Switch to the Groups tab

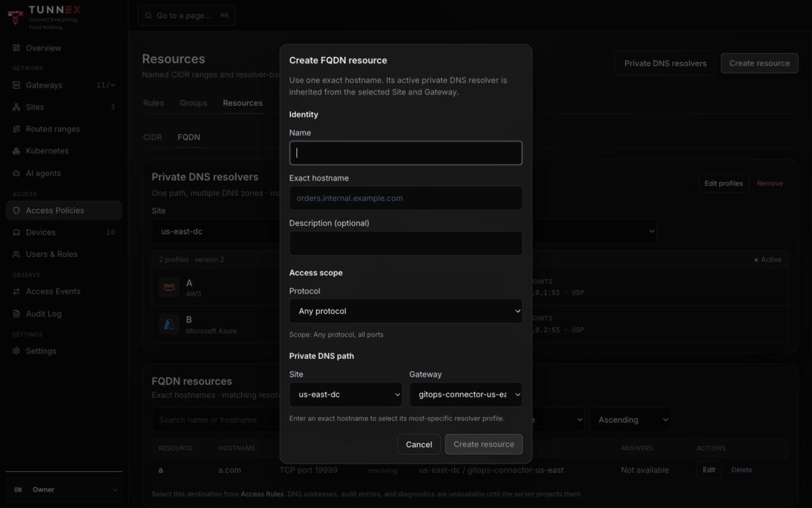193,103
